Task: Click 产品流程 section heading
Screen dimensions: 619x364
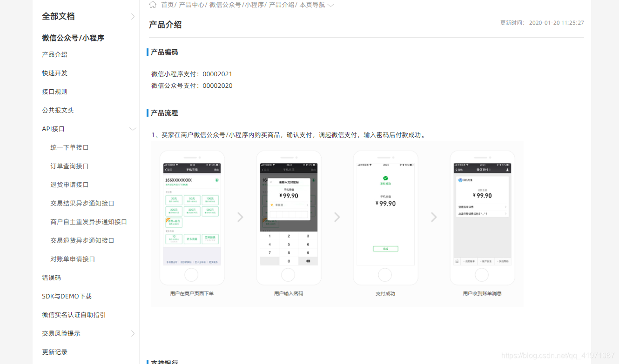Action: pos(164,113)
